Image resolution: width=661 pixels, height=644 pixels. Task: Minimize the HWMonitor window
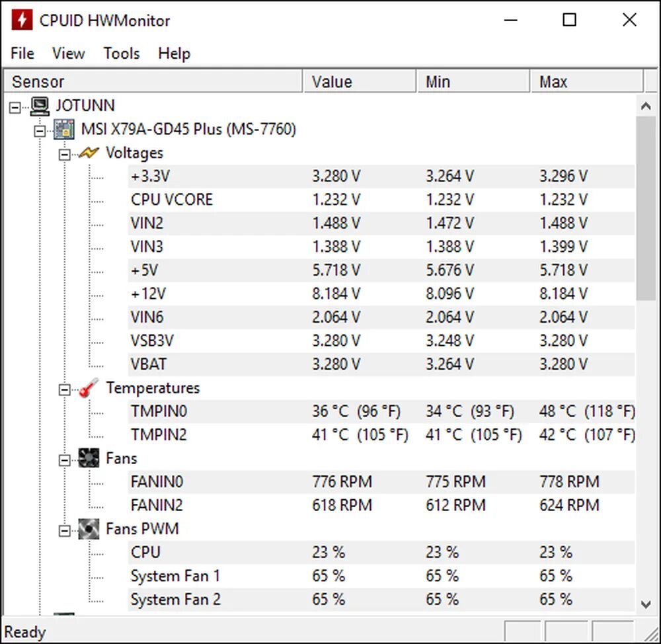coord(510,20)
